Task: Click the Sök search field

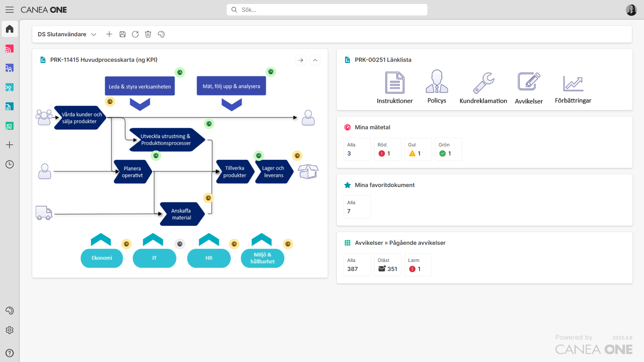Action: (x=327, y=10)
